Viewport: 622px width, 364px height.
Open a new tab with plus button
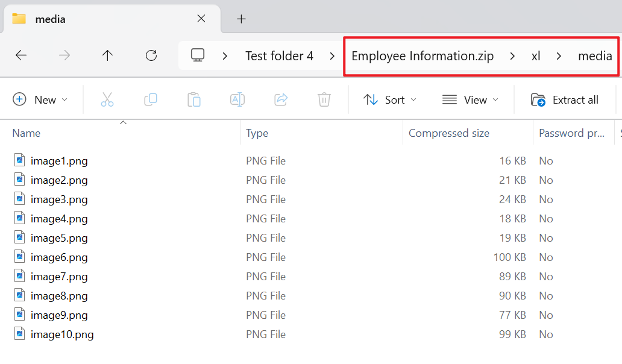pos(241,19)
